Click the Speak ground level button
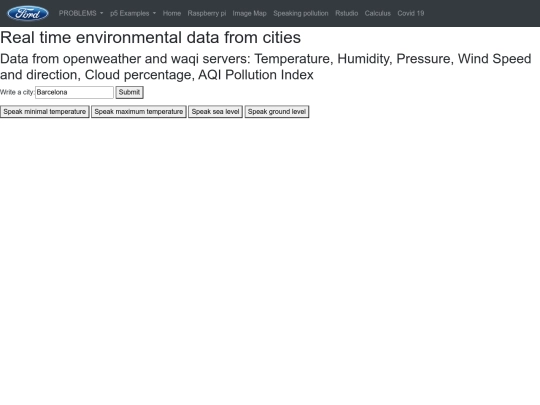The image size is (540, 405). (277, 112)
